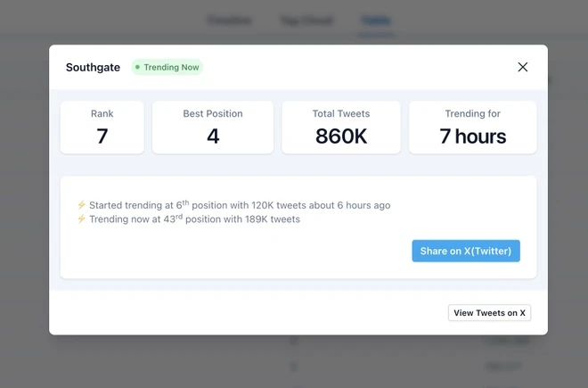The image size is (588, 388).
Task: Switch to the blurred middle background tab
Action: click(x=306, y=21)
